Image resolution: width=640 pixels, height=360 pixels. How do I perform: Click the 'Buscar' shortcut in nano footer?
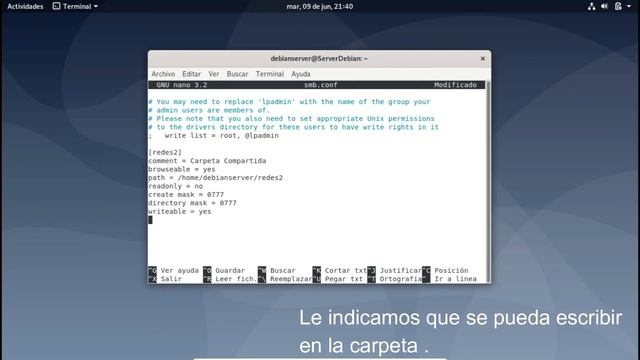283,271
